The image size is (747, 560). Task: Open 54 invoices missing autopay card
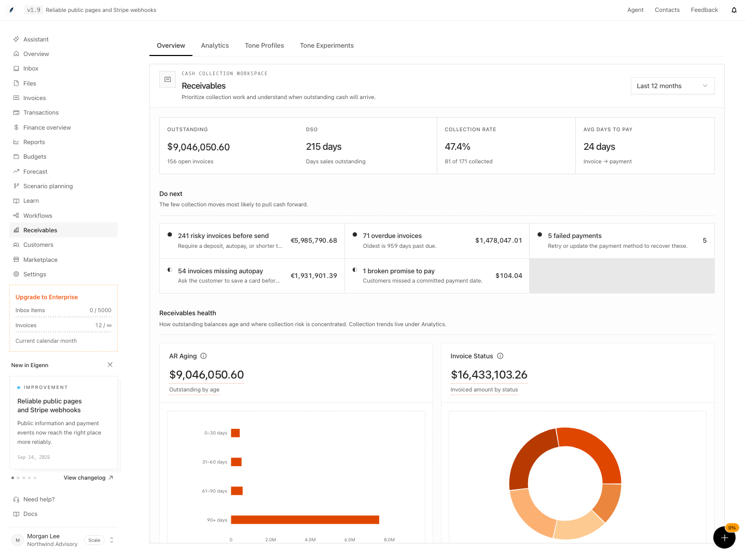pyautogui.click(x=252, y=276)
